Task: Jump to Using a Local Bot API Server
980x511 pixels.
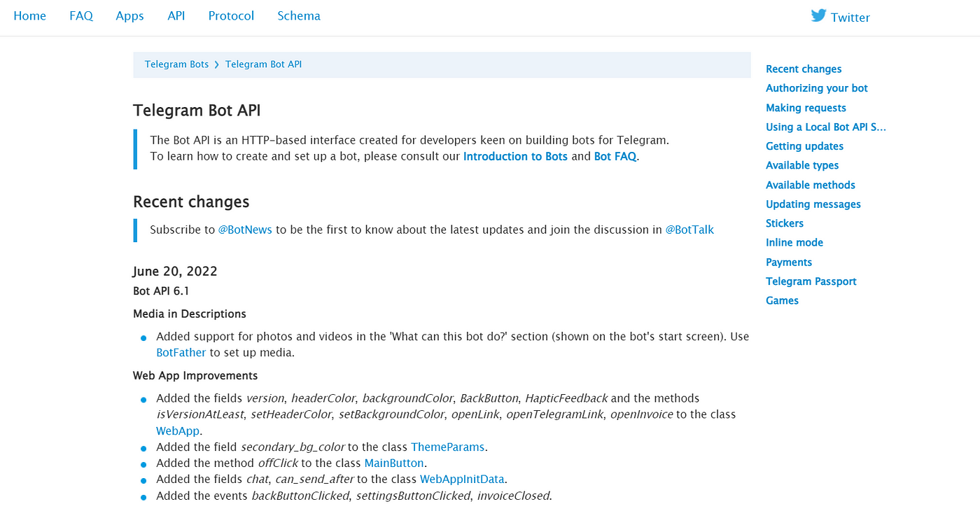Action: [826, 127]
